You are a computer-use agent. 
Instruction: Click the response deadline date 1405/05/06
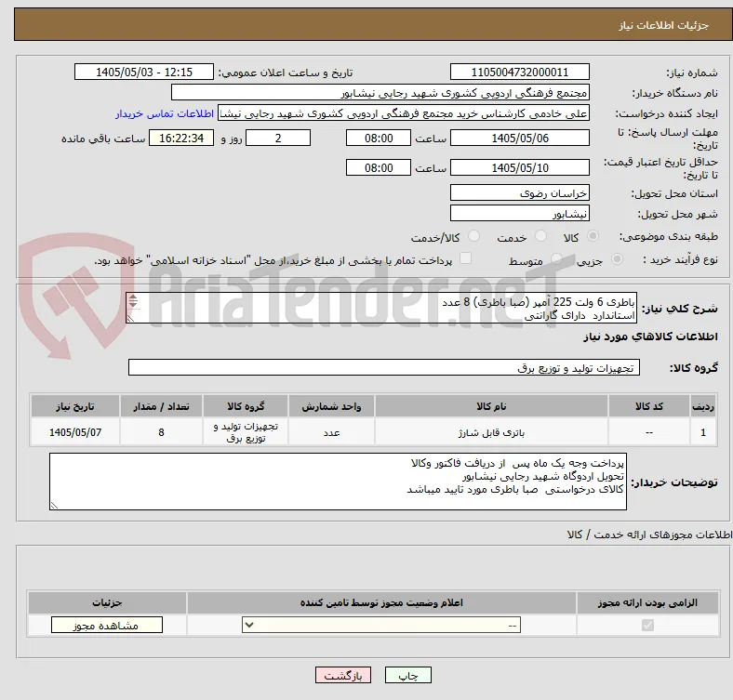(x=519, y=138)
